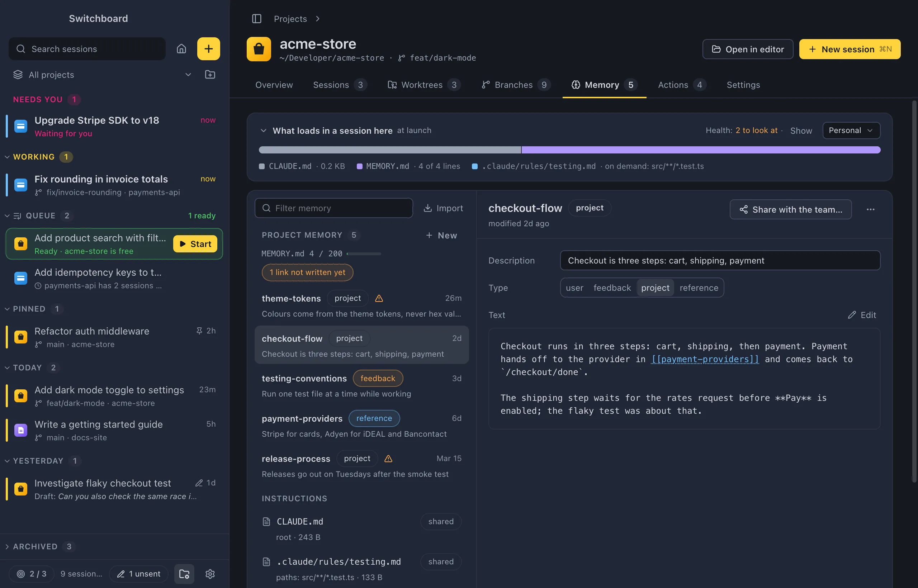Viewport: 918px width, 588px height.
Task: Collapse the WORKING section
Action: click(x=7, y=157)
